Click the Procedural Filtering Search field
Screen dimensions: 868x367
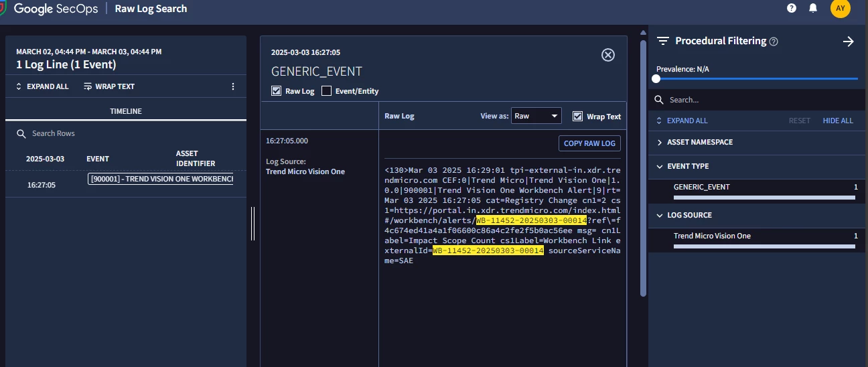[x=758, y=100]
